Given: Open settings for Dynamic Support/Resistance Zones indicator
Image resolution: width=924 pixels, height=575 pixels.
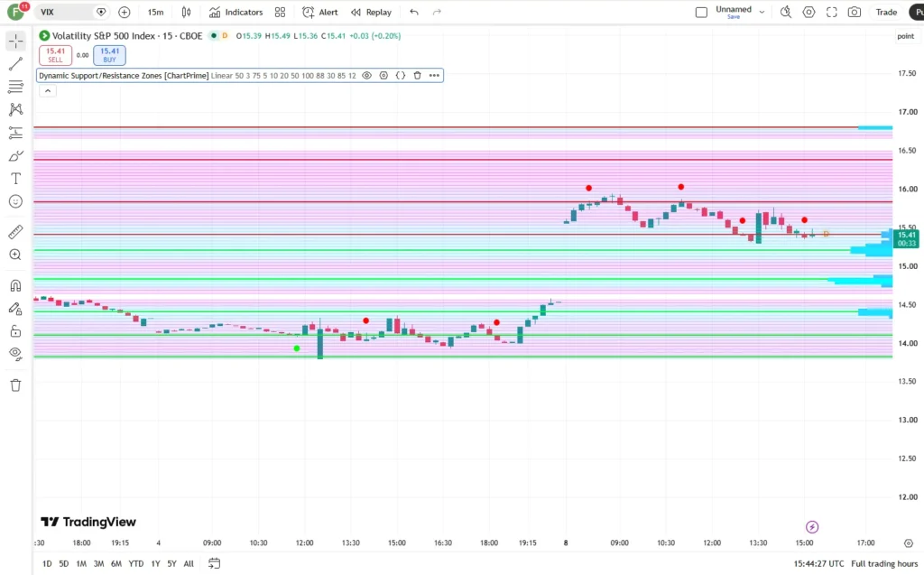Looking at the screenshot, I should coord(383,76).
